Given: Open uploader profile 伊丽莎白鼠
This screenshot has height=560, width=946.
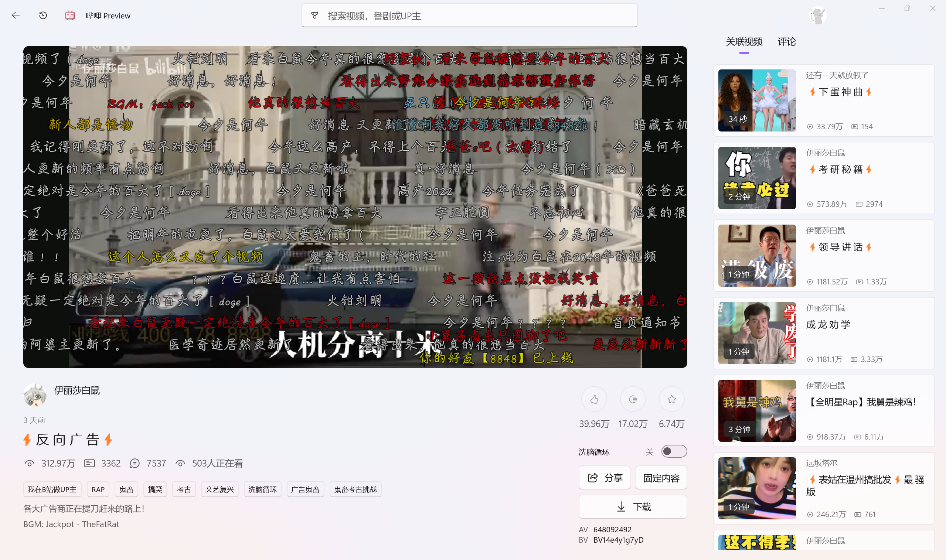Looking at the screenshot, I should 76,391.
